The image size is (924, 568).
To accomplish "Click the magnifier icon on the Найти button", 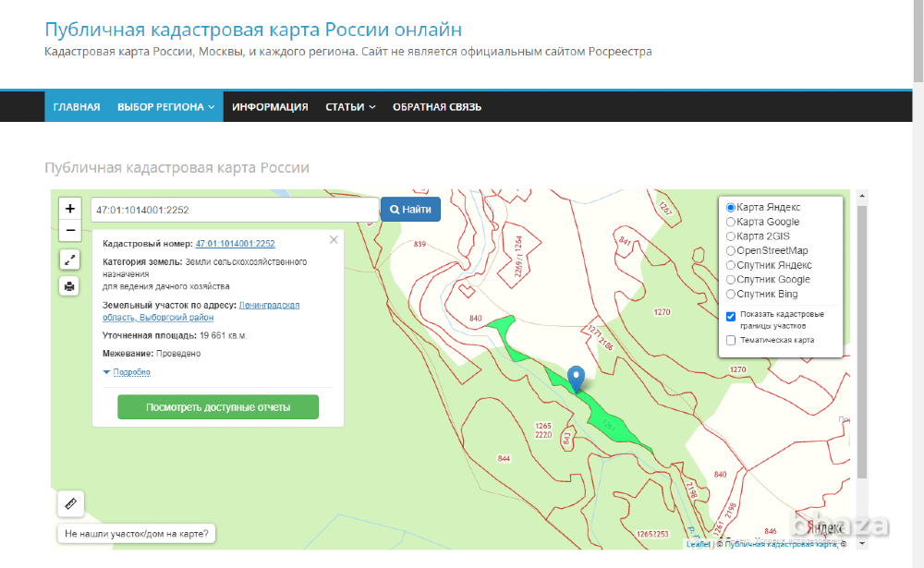I will (x=394, y=209).
